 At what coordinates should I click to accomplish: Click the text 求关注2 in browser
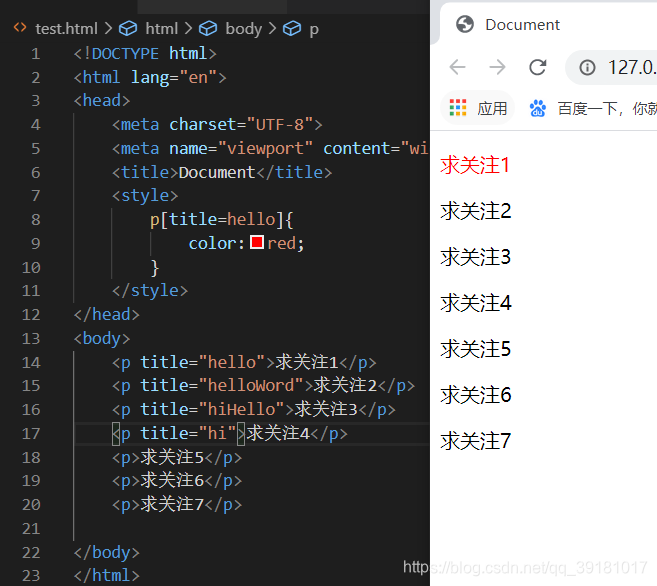pyautogui.click(x=476, y=211)
